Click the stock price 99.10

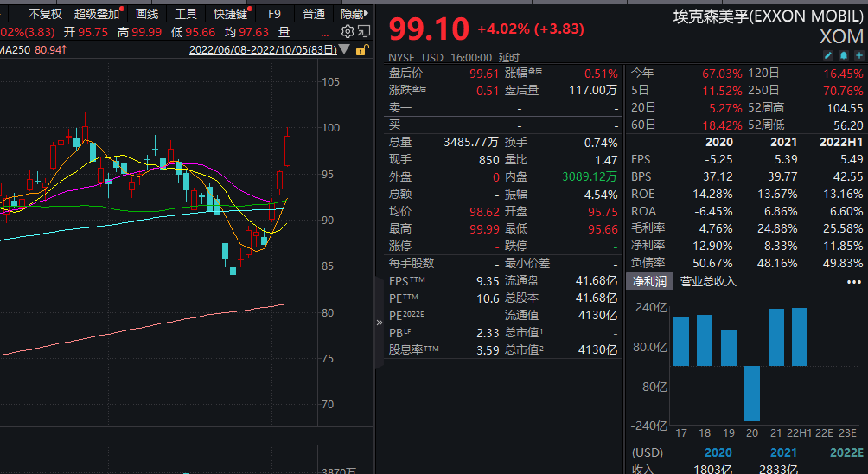[429, 29]
